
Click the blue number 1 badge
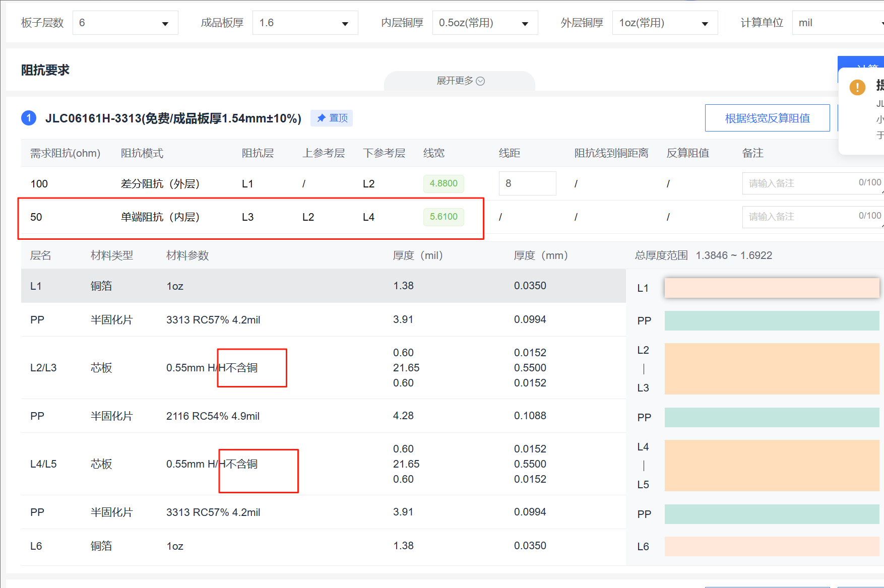click(x=29, y=118)
